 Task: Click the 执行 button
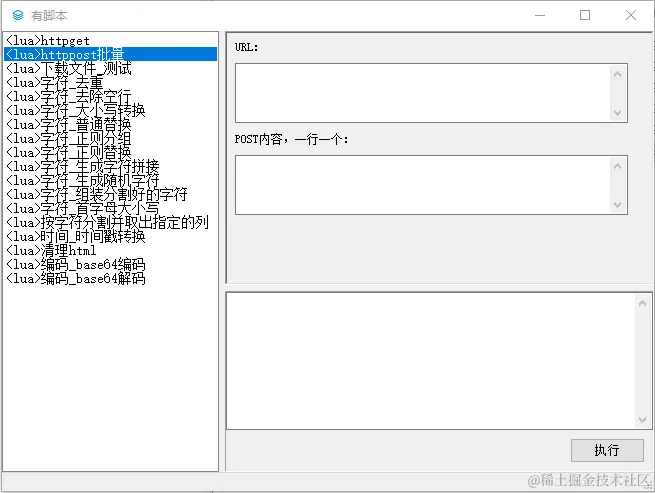607,450
